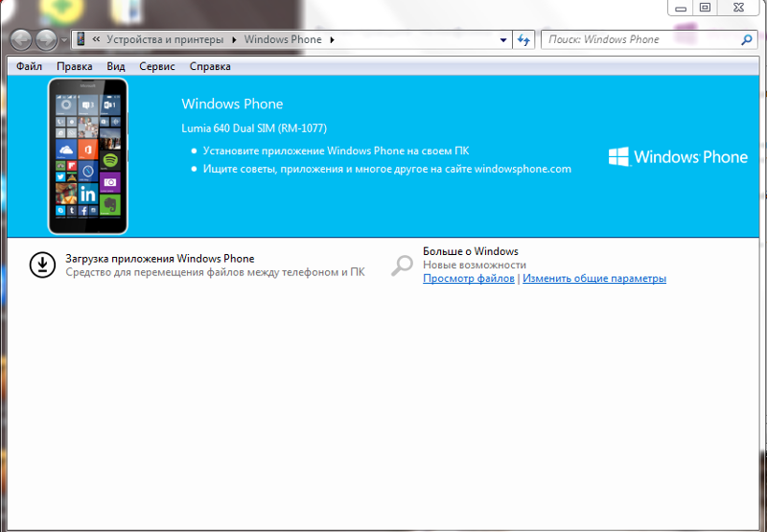Click the Lumia 640 phone image

pyautogui.click(x=88, y=156)
